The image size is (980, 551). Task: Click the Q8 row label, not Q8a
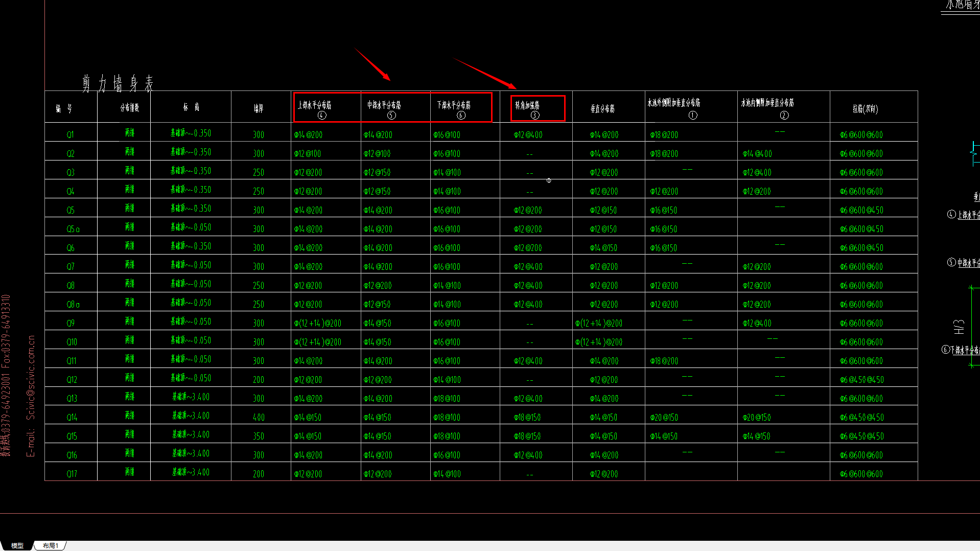pyautogui.click(x=71, y=286)
